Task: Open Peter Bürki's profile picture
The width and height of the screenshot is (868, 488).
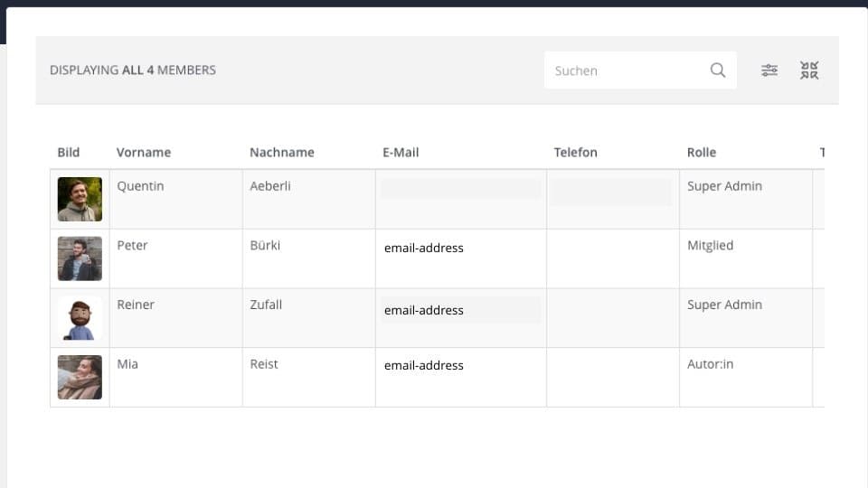Action: 80,258
